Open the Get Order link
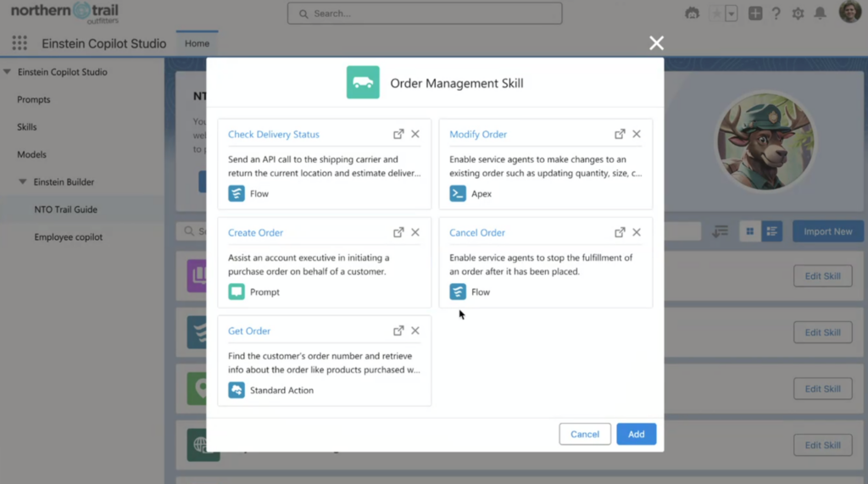The height and width of the screenshot is (484, 868). click(249, 331)
